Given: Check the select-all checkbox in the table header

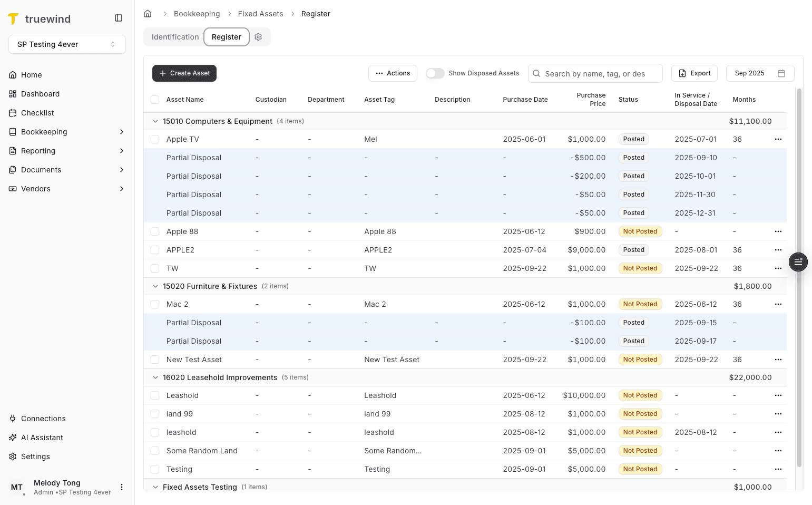Looking at the screenshot, I should pos(155,99).
